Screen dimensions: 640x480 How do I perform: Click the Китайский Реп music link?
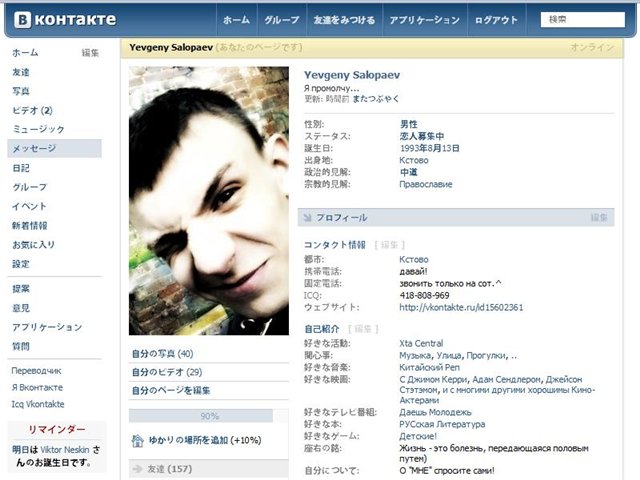429,367
